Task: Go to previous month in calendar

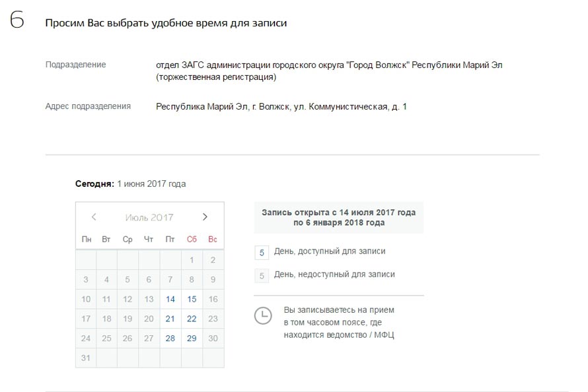Action: pos(94,216)
